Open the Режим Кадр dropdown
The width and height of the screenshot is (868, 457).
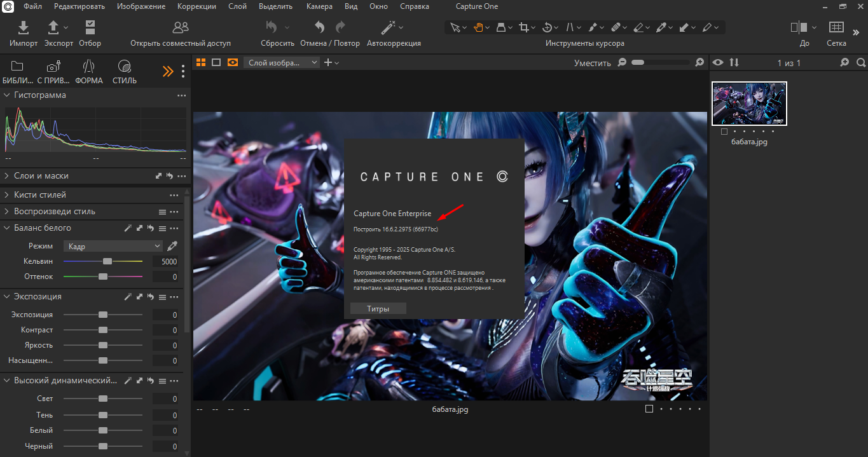click(x=114, y=246)
